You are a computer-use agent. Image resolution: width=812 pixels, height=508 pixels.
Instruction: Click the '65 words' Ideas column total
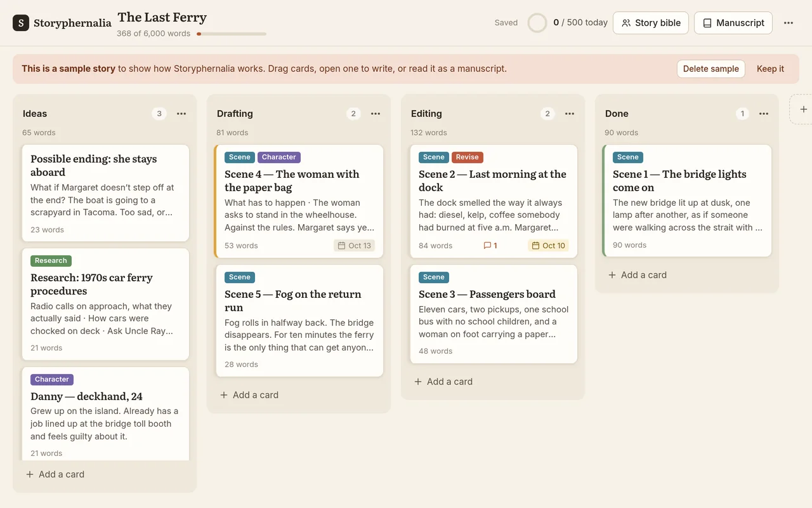pos(39,133)
